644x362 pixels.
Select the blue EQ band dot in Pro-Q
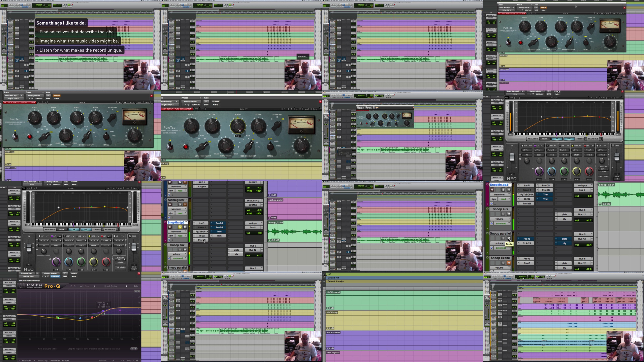[80, 318]
